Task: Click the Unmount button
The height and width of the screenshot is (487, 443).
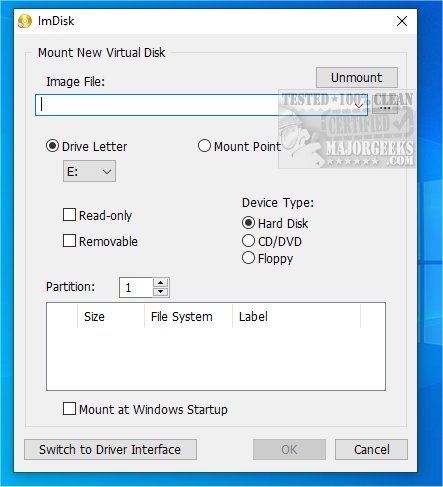Action: (x=357, y=78)
